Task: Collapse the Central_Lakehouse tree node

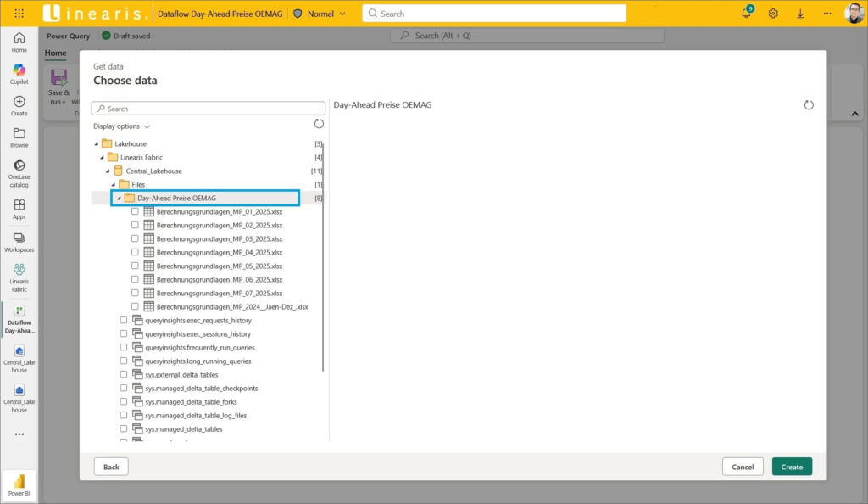Action: [107, 171]
